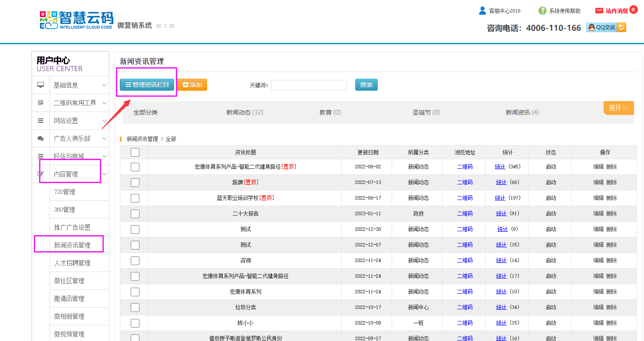Screen dimensions: 644x341
Task: Click the green help question mark icon
Action: click(542, 11)
